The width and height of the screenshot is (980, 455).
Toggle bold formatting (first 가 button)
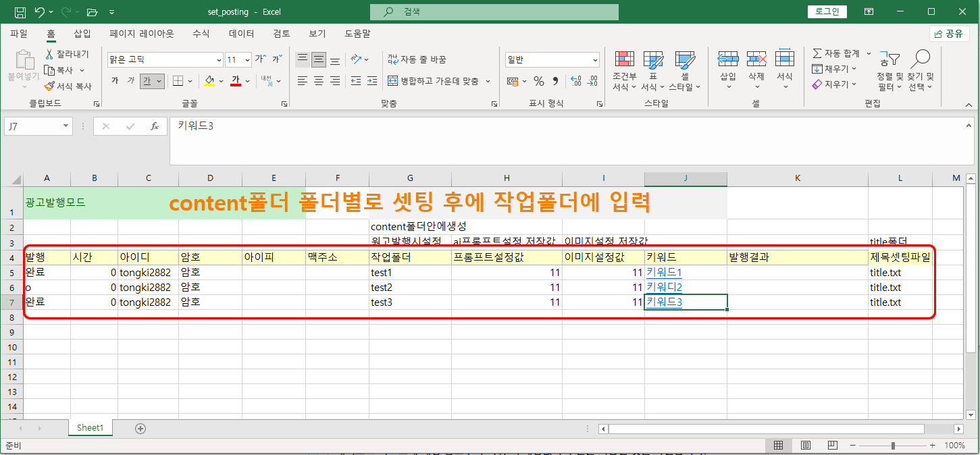115,81
